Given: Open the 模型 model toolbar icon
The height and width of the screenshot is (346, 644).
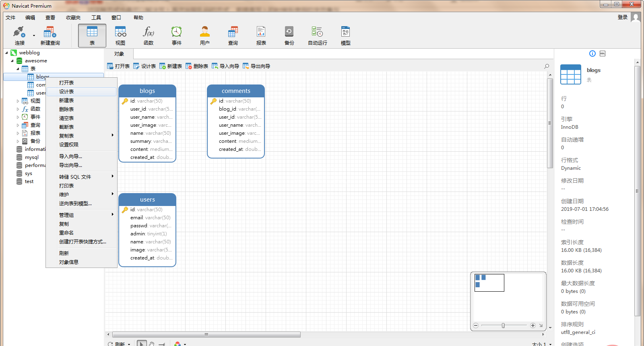Looking at the screenshot, I should coord(346,35).
